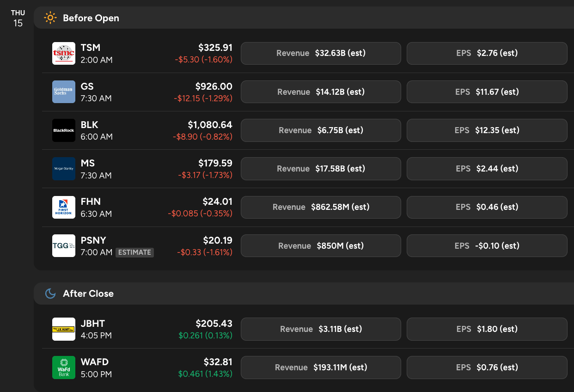The width and height of the screenshot is (574, 392).
Task: Open FHN EPS estimate $0.46
Action: coord(487,207)
